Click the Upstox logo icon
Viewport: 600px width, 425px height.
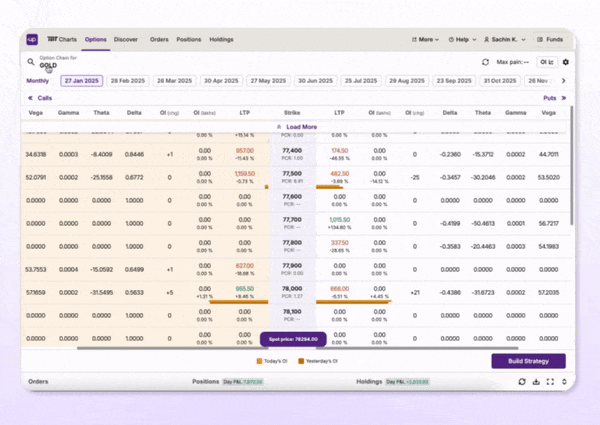(32, 39)
